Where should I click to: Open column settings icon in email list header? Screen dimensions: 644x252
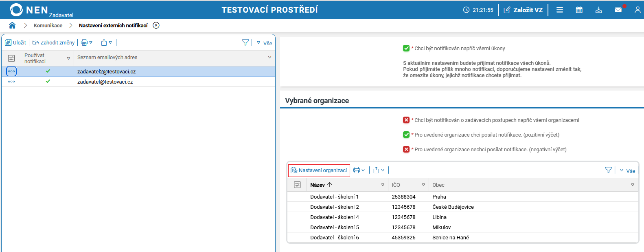[11, 58]
